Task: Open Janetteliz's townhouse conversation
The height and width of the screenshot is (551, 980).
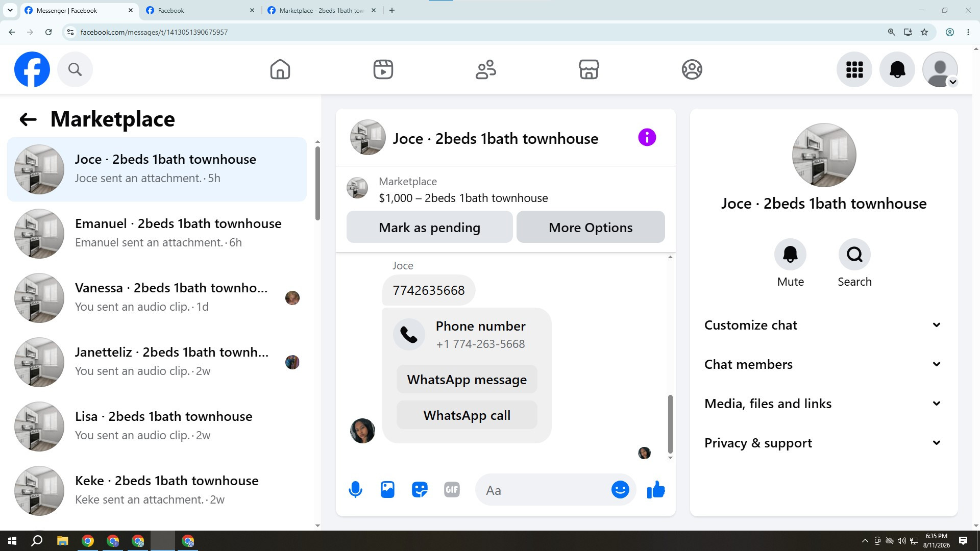Action: [x=157, y=362]
